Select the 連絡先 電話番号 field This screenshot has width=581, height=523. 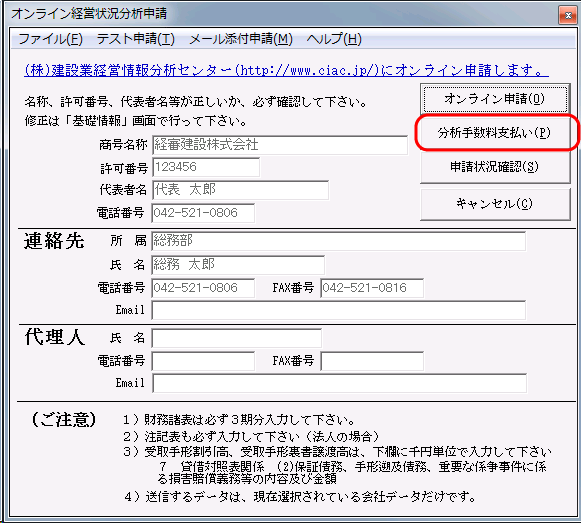pos(203,288)
